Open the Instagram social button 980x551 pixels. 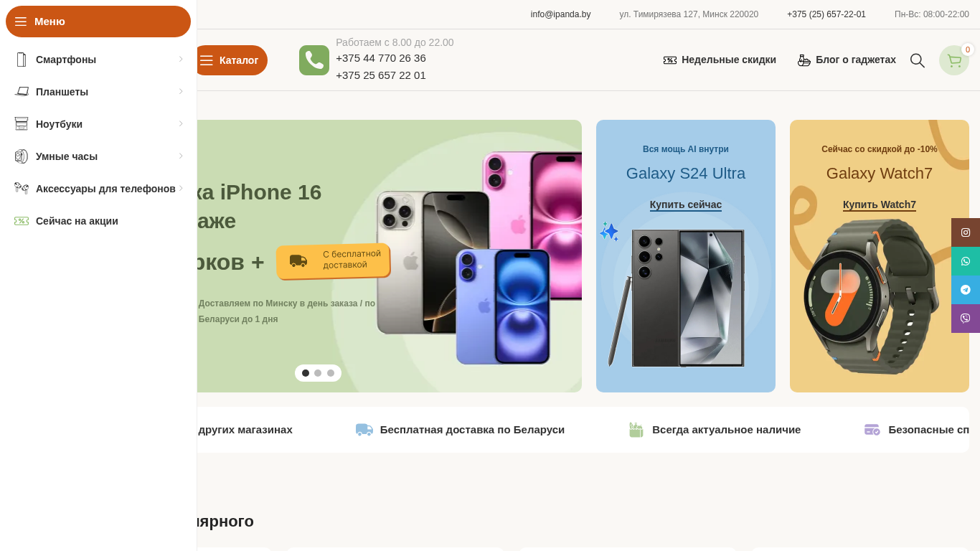point(966,232)
